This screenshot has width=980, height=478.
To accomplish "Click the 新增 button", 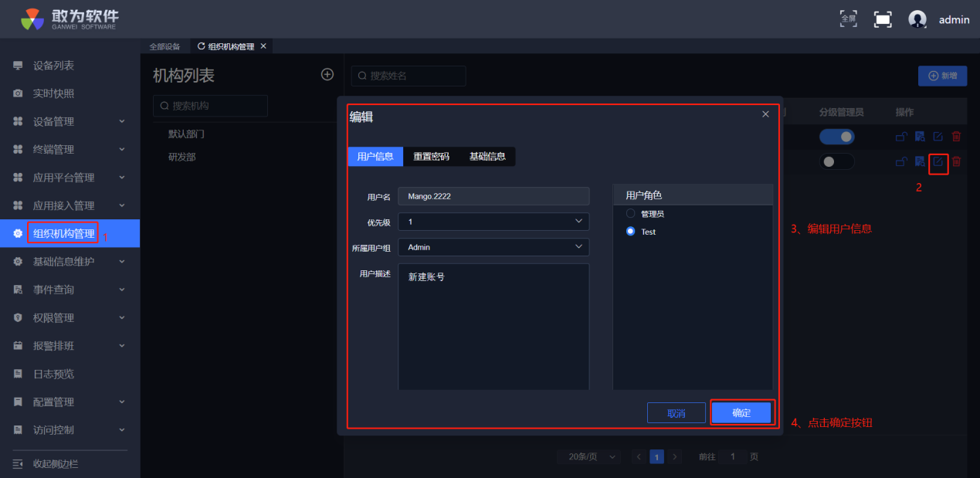I will 942,76.
